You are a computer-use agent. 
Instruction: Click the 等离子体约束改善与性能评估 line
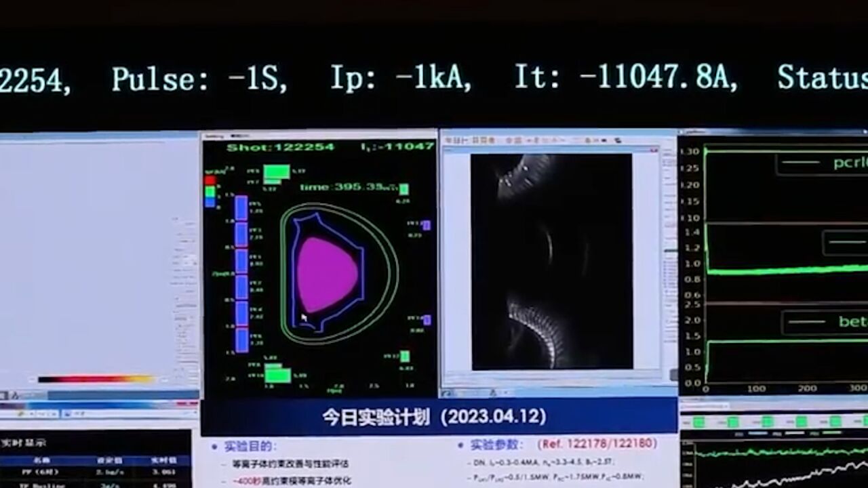(x=291, y=464)
